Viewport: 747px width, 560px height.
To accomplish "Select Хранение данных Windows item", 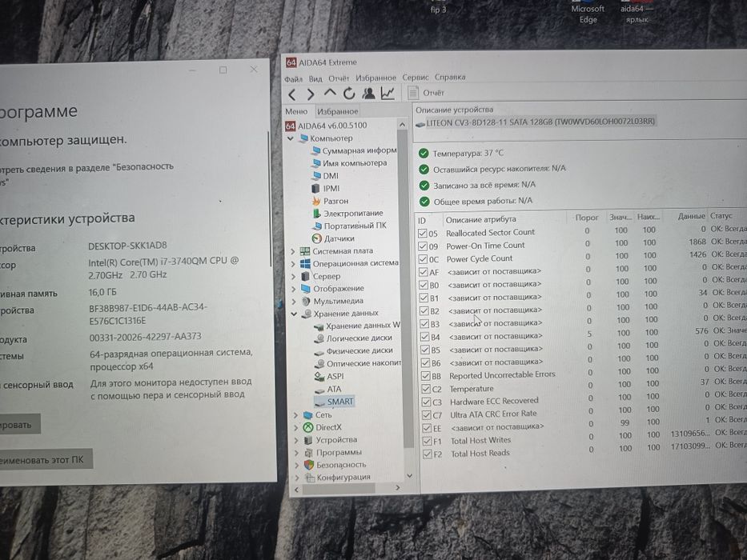I will (357, 326).
